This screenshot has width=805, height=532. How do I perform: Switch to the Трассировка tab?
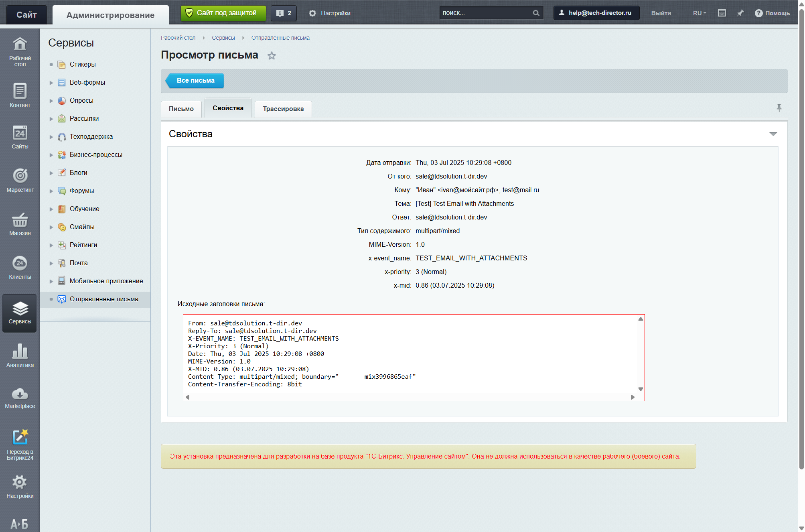pos(283,109)
